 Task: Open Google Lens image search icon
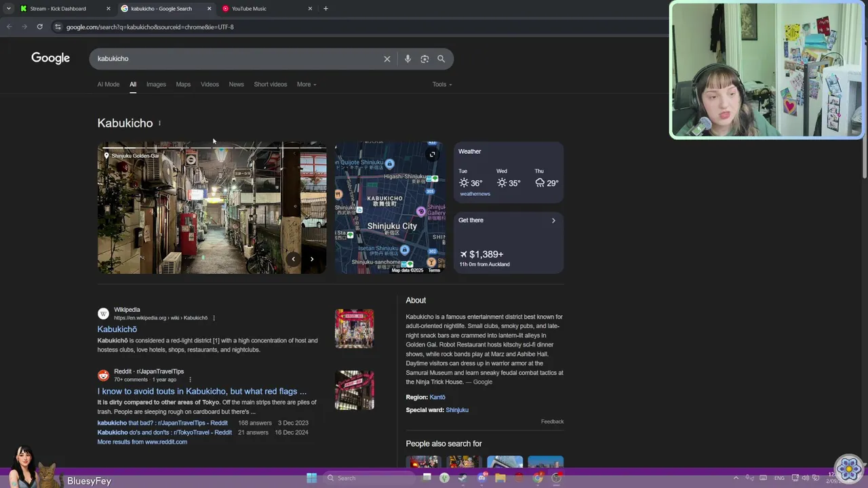coord(425,59)
